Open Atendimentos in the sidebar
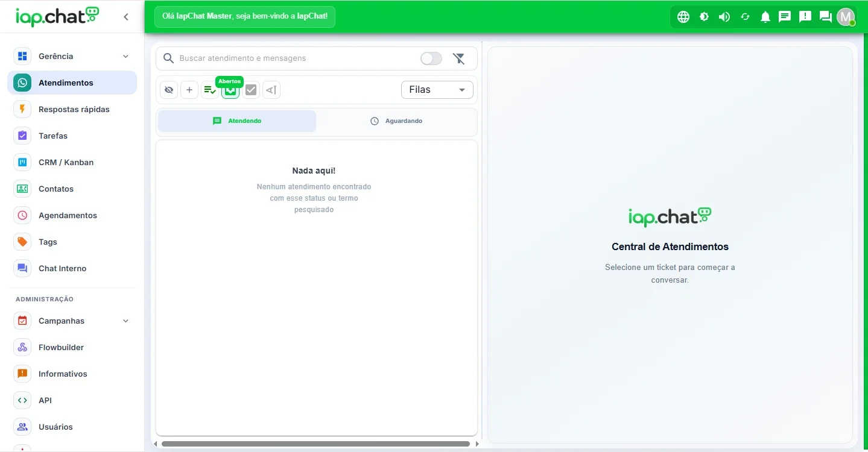This screenshot has width=868, height=452. pos(72,83)
